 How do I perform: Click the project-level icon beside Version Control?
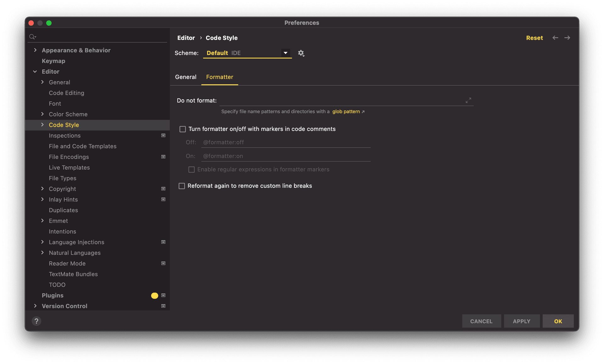[x=163, y=306]
